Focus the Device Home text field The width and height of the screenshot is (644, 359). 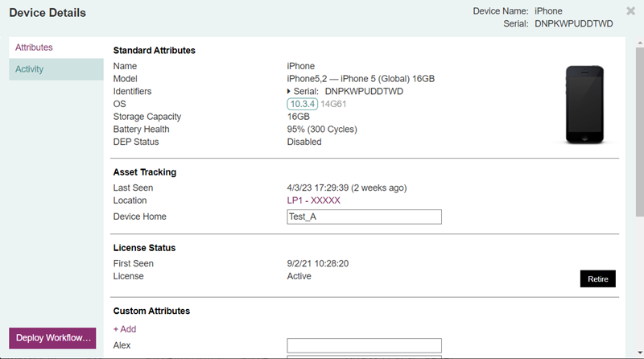coord(364,217)
